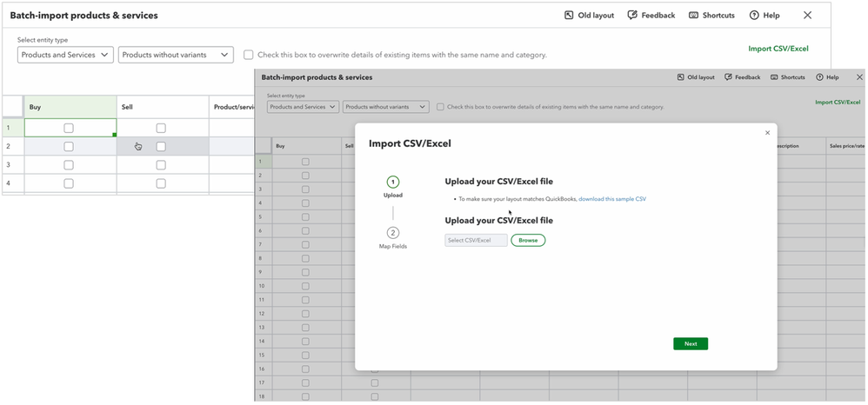Click the Help question mark icon in back window
Screen dimensions: 868x405
(x=754, y=16)
